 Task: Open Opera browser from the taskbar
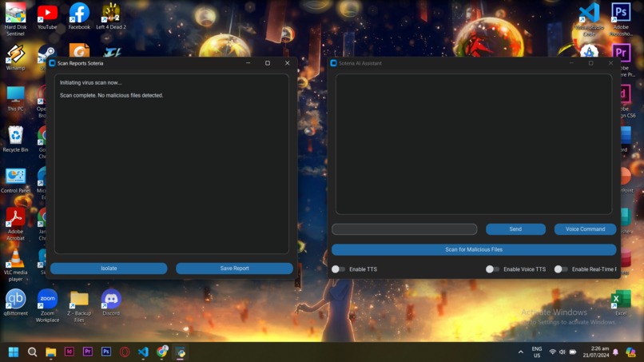click(x=125, y=352)
